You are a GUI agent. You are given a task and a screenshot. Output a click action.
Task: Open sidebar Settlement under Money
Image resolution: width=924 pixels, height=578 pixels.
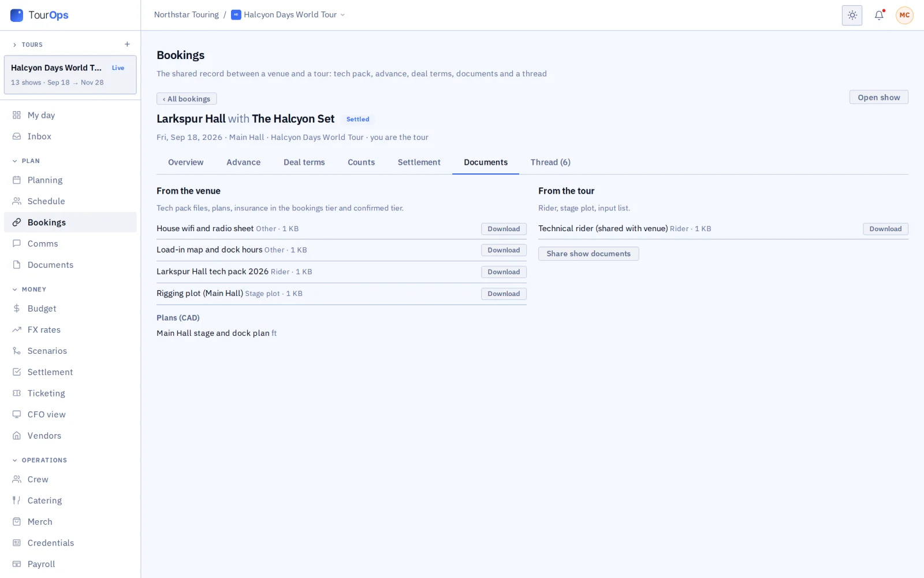(70, 372)
